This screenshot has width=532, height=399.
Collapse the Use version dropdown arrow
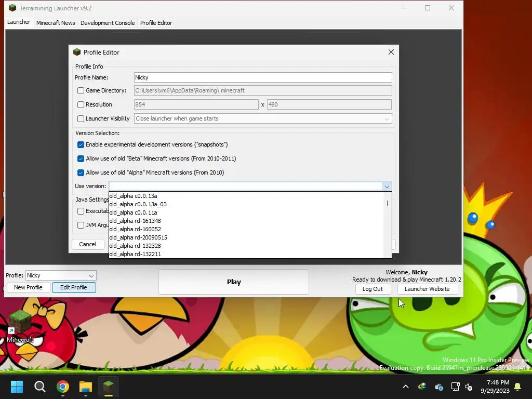(x=387, y=187)
